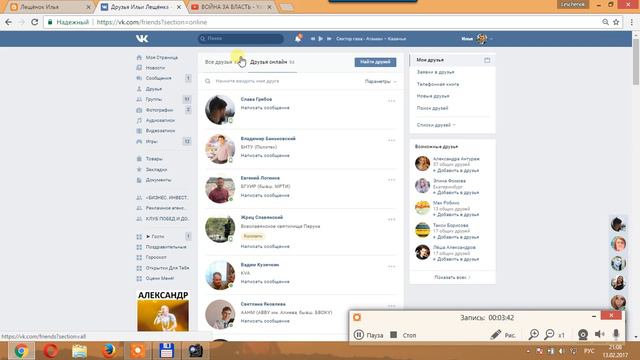Open Сообщения in the left menu

click(159, 78)
